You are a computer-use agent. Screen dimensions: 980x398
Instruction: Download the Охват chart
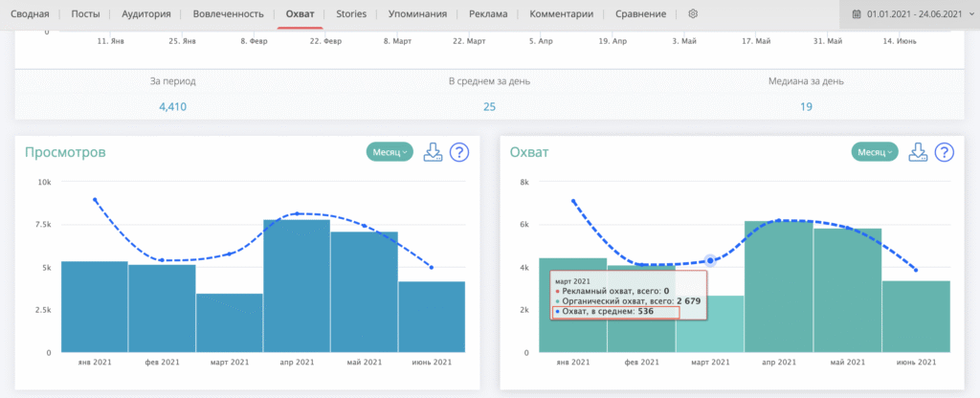point(918,152)
